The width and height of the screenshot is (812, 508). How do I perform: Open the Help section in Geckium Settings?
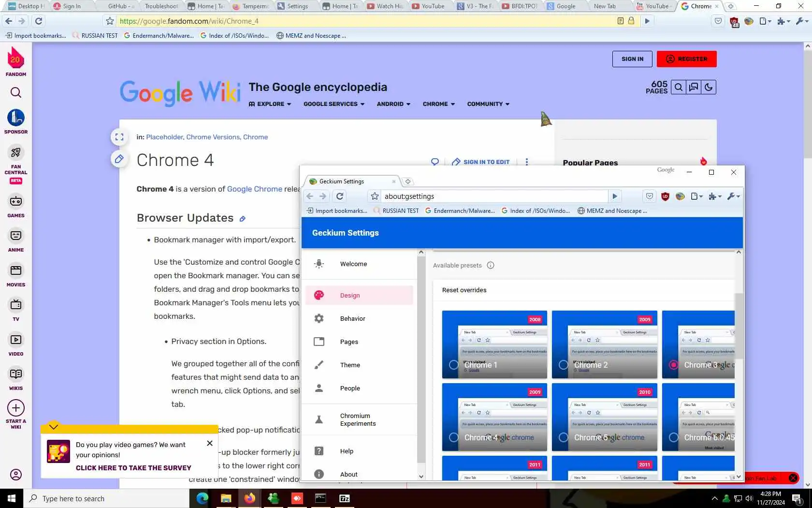coord(359,451)
